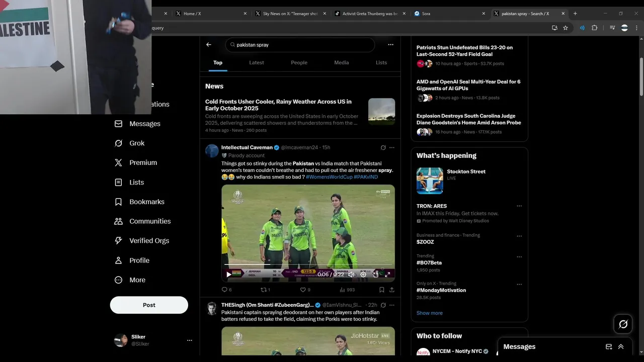Bookmark this page with star icon

click(566, 28)
